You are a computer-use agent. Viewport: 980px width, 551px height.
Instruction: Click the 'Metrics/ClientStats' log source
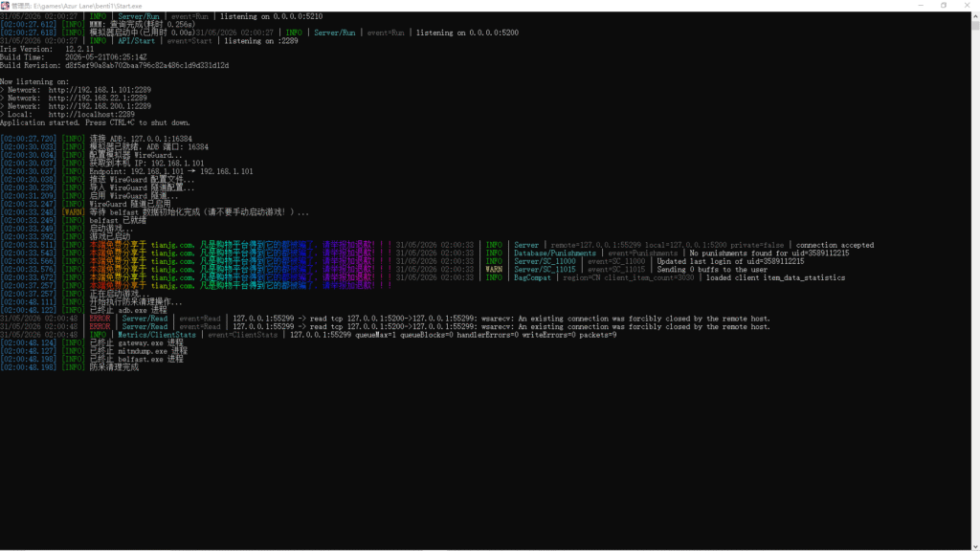157,334
